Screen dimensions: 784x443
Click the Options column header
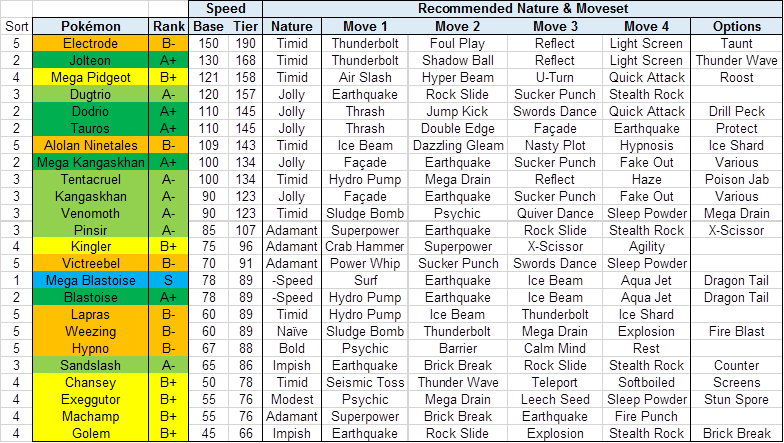[x=736, y=26]
